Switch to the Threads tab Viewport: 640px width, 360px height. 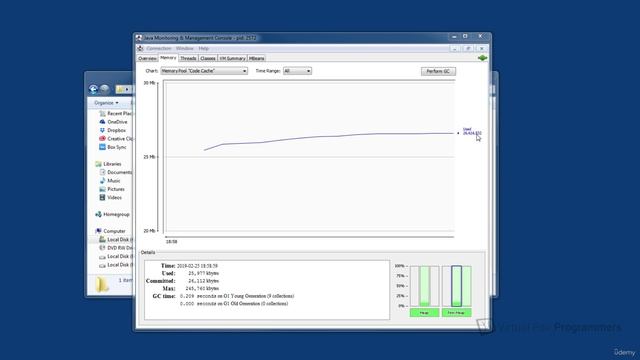[x=188, y=58]
